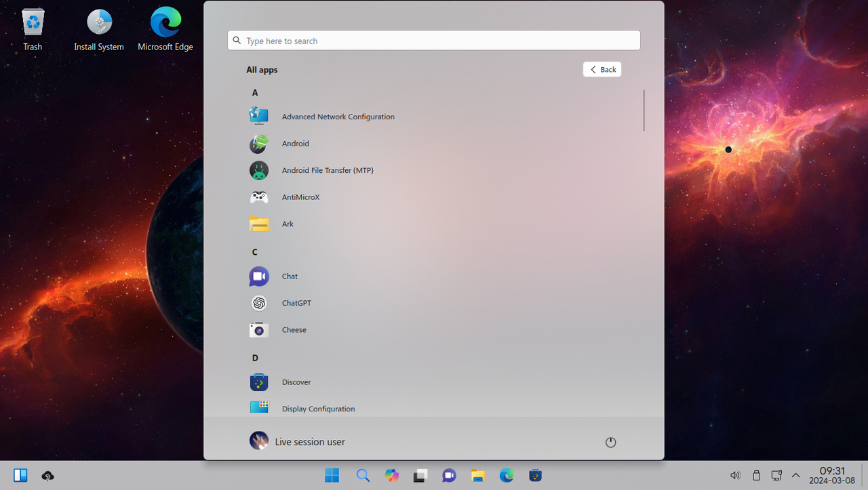868x490 pixels.
Task: Click the all apps list scrollbar
Action: click(644, 110)
